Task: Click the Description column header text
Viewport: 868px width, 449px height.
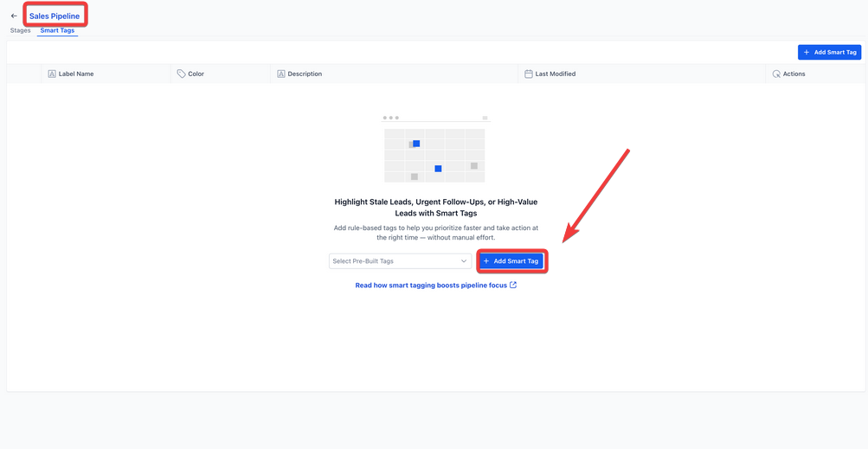Action: tap(305, 74)
